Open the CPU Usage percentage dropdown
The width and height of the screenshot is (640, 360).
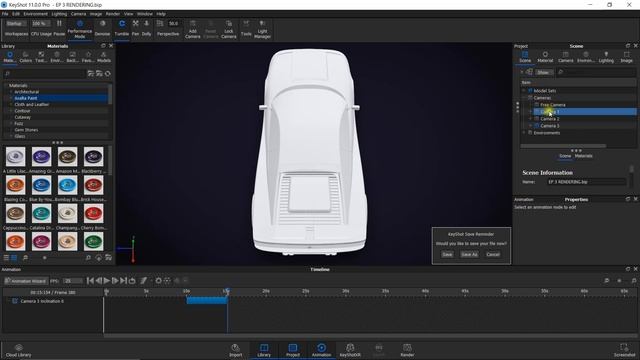pos(41,24)
